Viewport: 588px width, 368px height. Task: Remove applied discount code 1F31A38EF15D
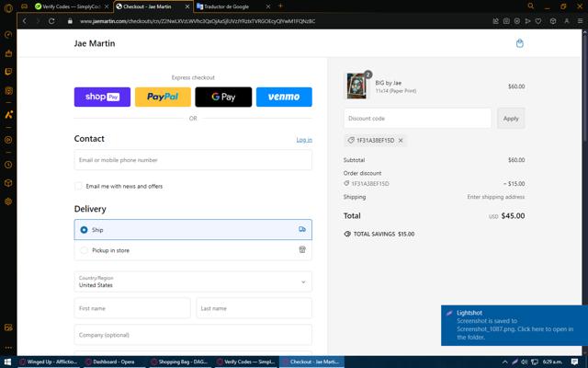click(401, 141)
